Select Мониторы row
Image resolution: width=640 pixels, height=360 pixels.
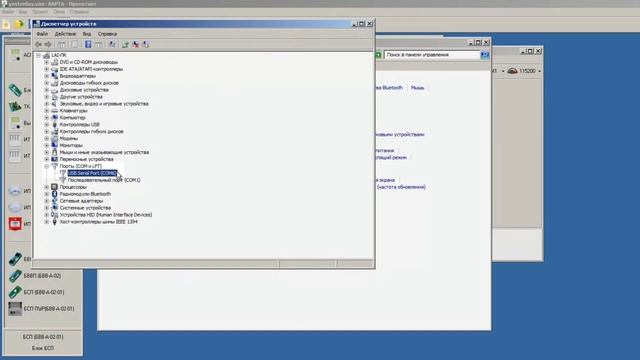tap(71, 145)
